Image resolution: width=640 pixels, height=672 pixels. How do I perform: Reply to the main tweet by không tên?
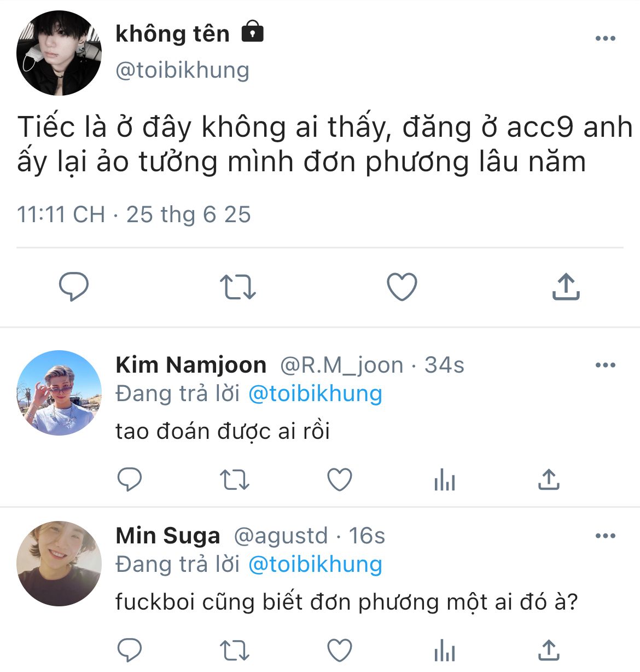click(x=74, y=286)
